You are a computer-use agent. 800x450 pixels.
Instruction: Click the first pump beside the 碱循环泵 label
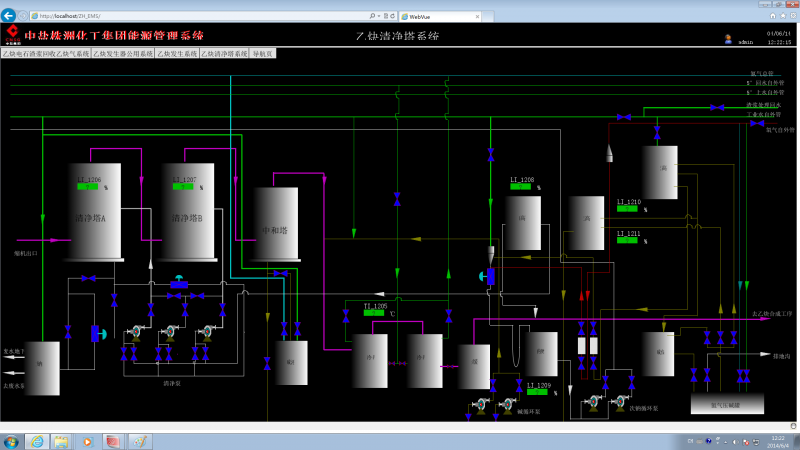[x=481, y=405]
